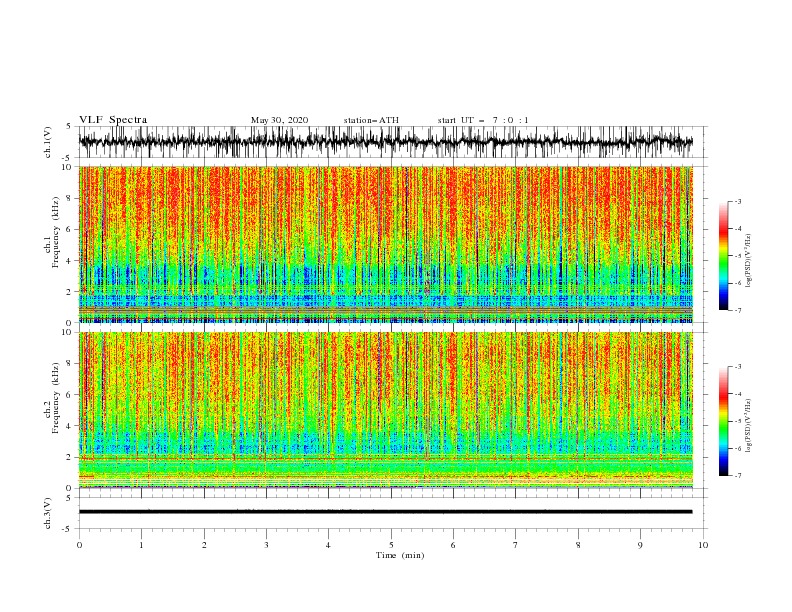Click the '8' tick on the time axis

(x=578, y=545)
